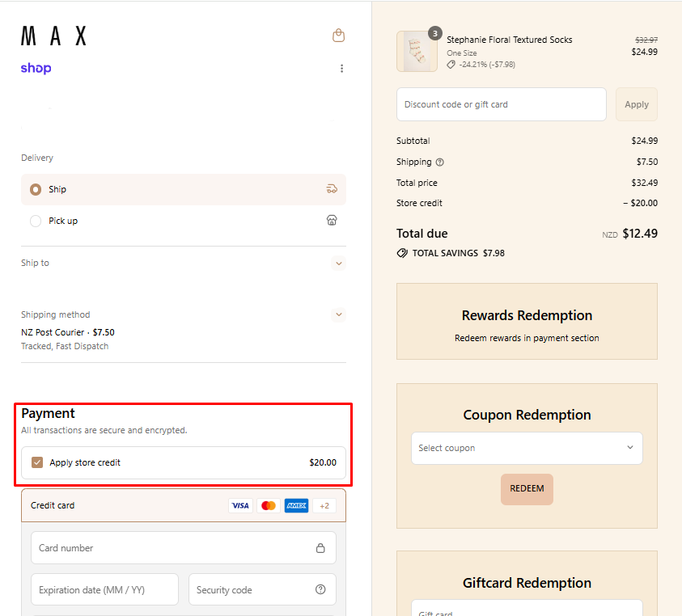Open the shopping bag cart icon
682x616 pixels.
(338, 36)
